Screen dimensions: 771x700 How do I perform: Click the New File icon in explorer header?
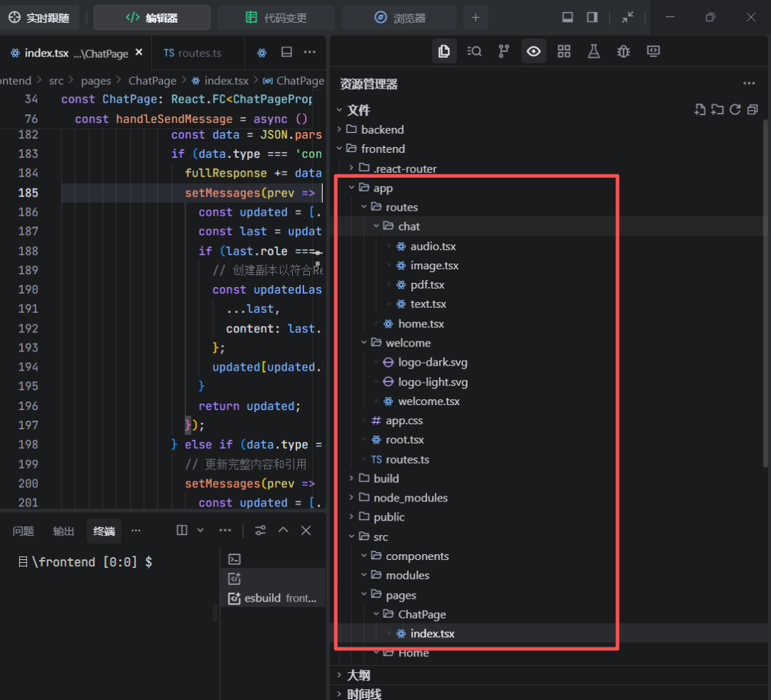pos(700,110)
